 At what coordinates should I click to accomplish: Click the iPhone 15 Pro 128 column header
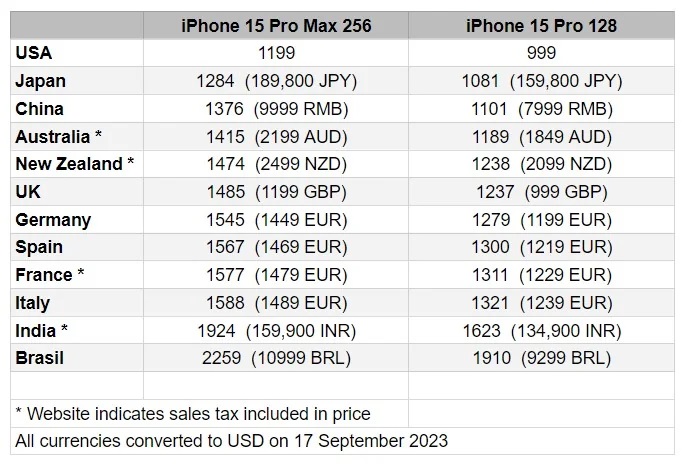(541, 26)
